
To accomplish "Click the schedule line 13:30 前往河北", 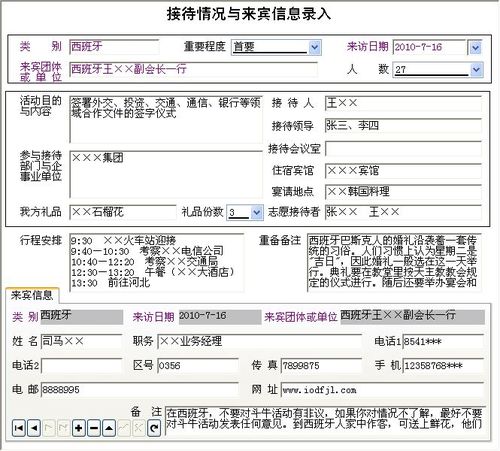I will point(111,283).
